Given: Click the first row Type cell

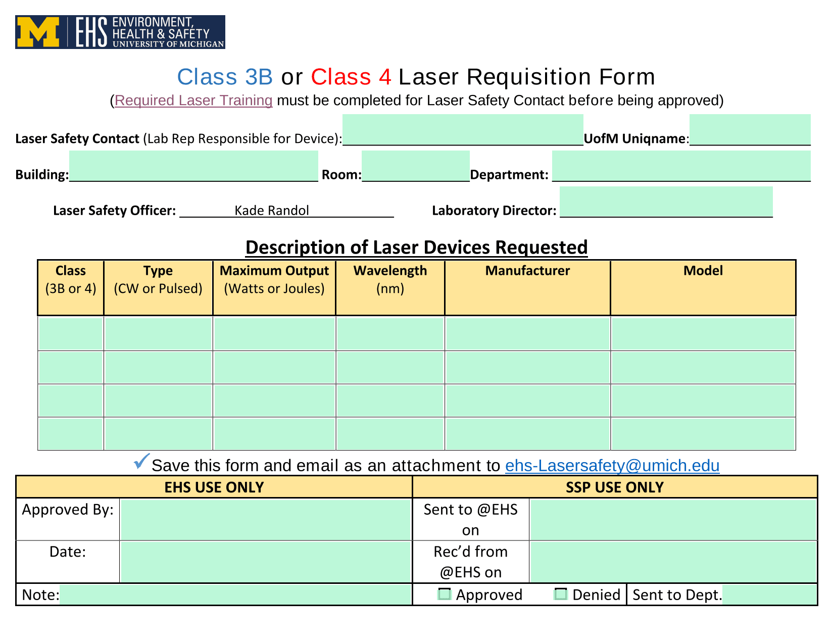Looking at the screenshot, I should click(x=158, y=333).
